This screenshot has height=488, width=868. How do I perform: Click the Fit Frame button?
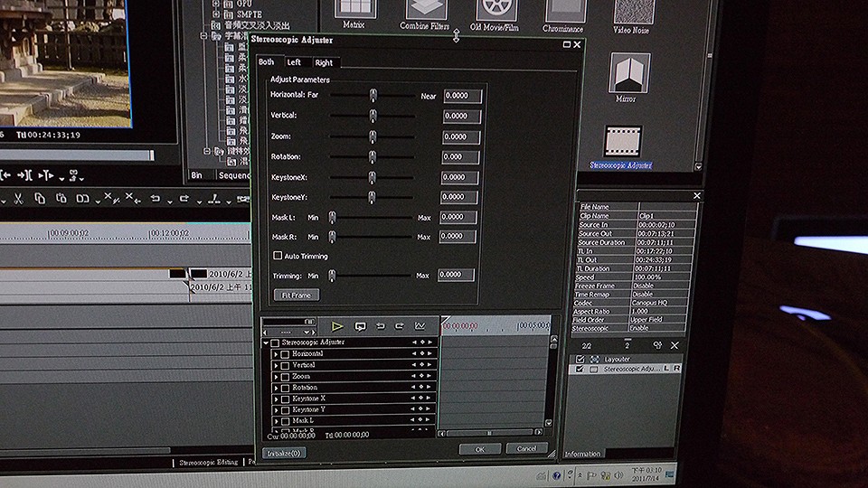297,295
